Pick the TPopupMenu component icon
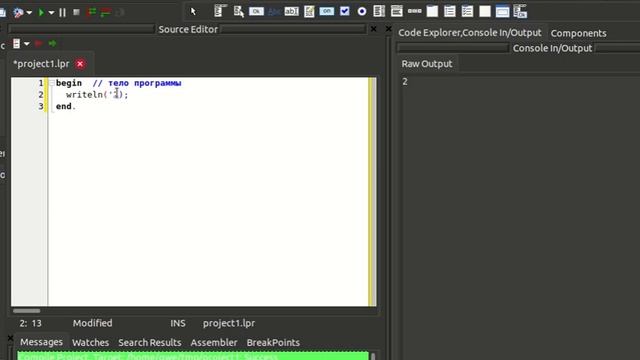The width and height of the screenshot is (640, 360). click(238, 11)
